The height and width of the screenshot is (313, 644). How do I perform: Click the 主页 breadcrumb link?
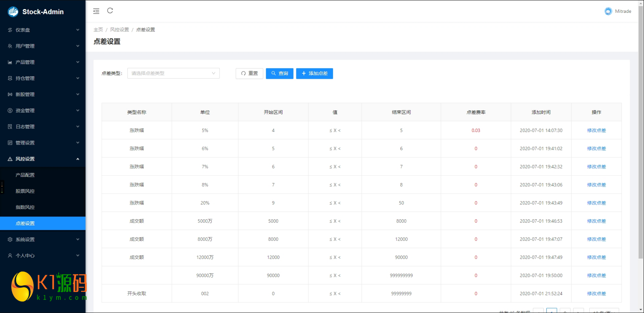click(98, 29)
